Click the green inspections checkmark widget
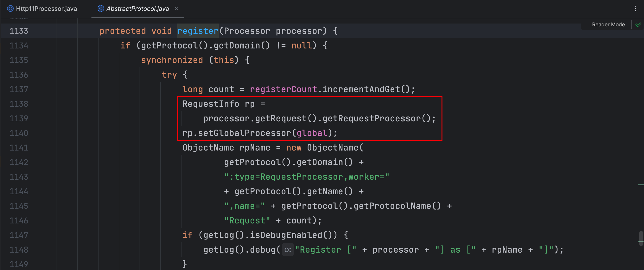 pos(638,24)
